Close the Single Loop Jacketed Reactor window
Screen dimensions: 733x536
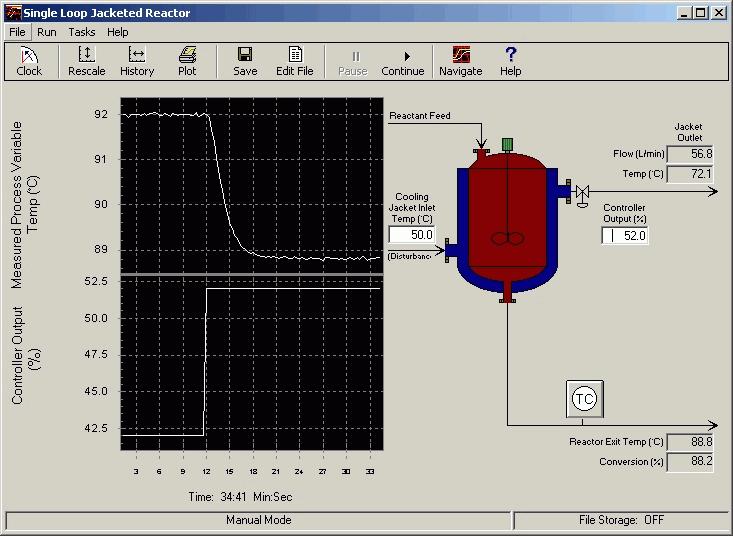point(719,13)
